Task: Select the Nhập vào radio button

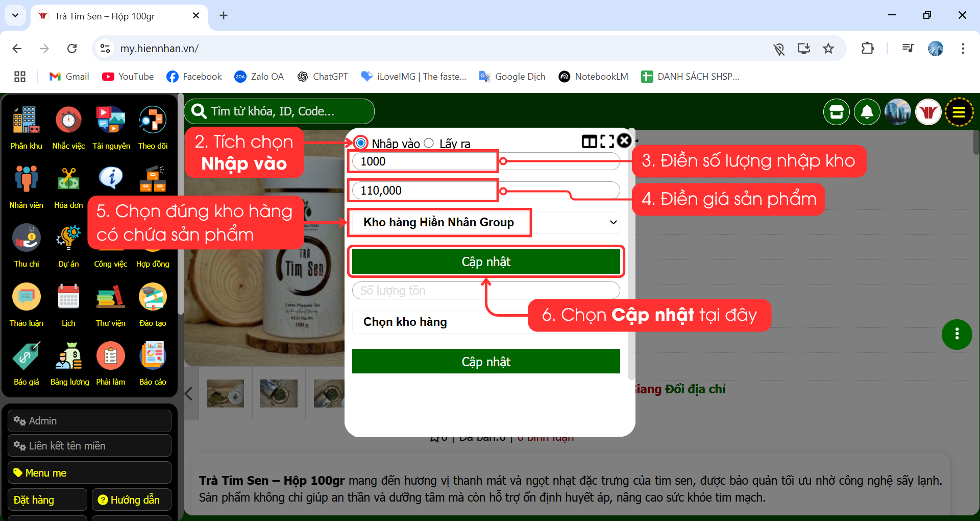Action: click(361, 143)
